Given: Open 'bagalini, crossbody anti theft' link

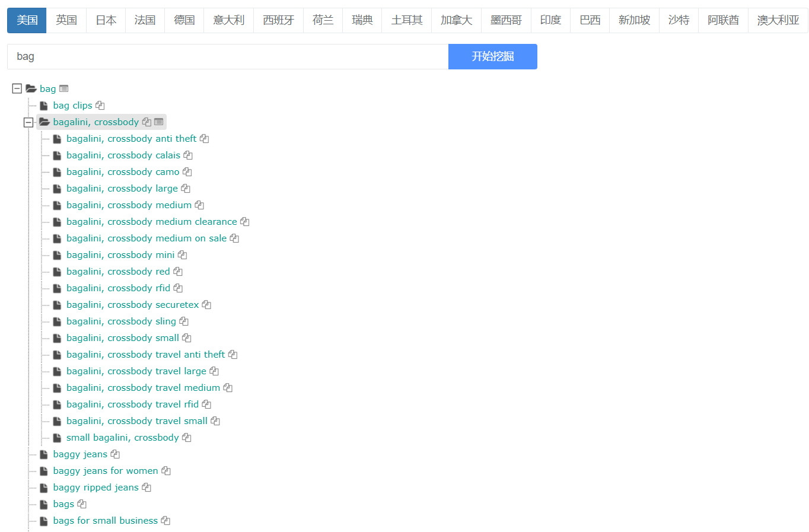Looking at the screenshot, I should 131,139.
